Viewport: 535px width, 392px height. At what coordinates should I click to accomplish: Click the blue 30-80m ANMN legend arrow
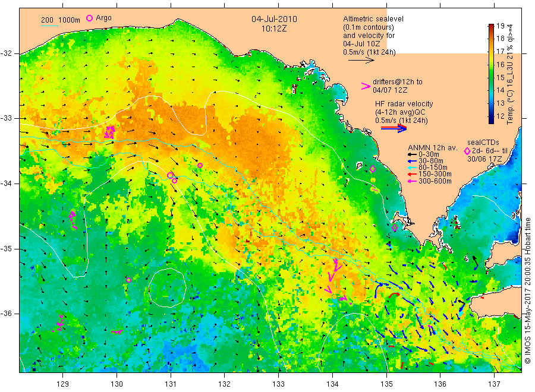[x=412, y=161]
